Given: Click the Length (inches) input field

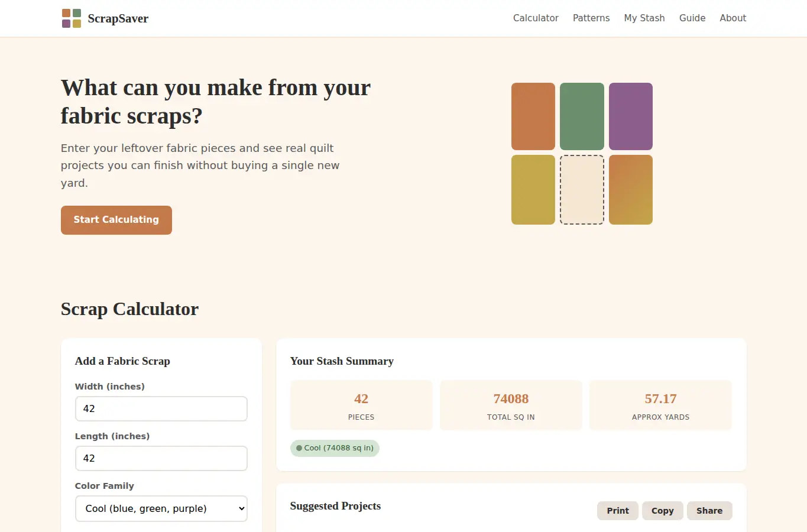Looking at the screenshot, I should tap(161, 458).
